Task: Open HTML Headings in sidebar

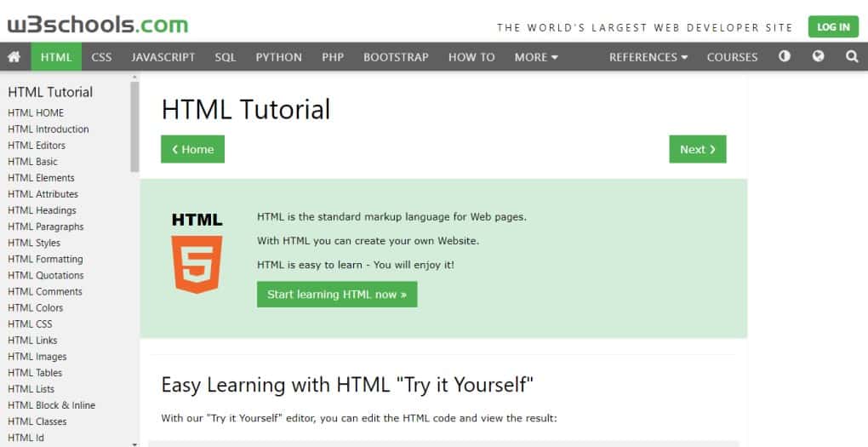Action: coord(42,210)
